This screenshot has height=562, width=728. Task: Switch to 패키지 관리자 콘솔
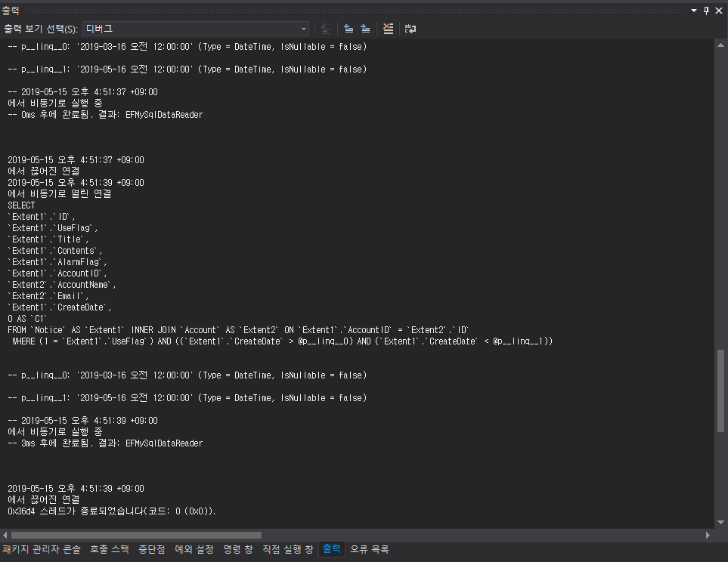45,549
